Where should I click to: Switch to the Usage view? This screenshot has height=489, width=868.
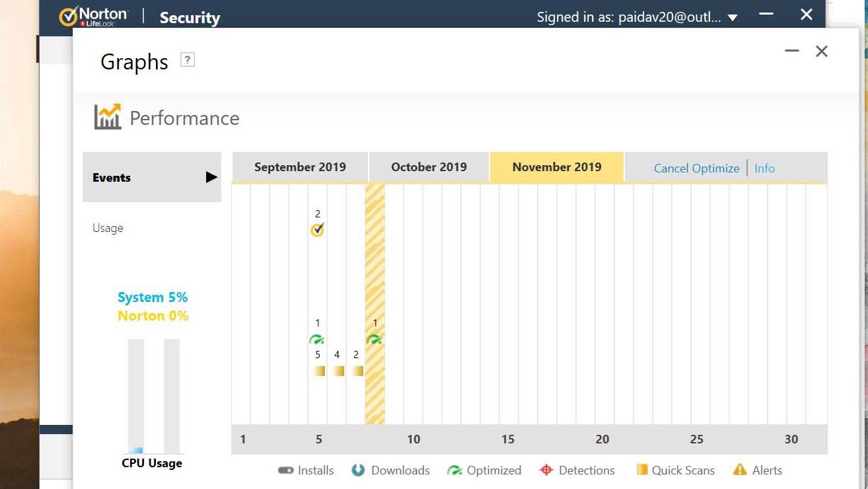tap(108, 228)
